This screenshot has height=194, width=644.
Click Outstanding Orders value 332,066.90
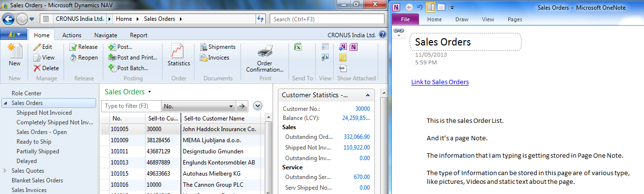356,137
